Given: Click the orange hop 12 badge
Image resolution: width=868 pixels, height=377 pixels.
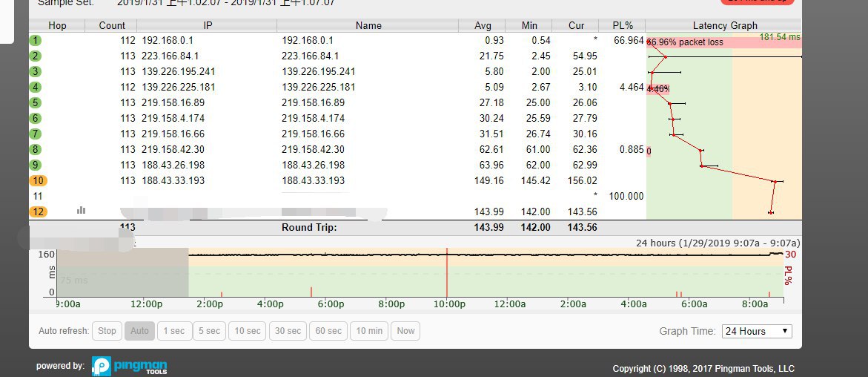Looking at the screenshot, I should 38,212.
